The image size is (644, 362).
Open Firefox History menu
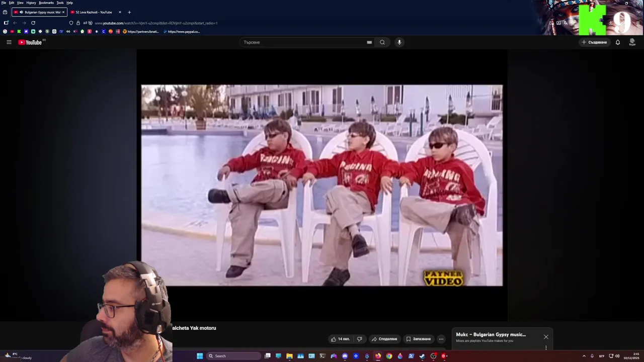pyautogui.click(x=31, y=3)
